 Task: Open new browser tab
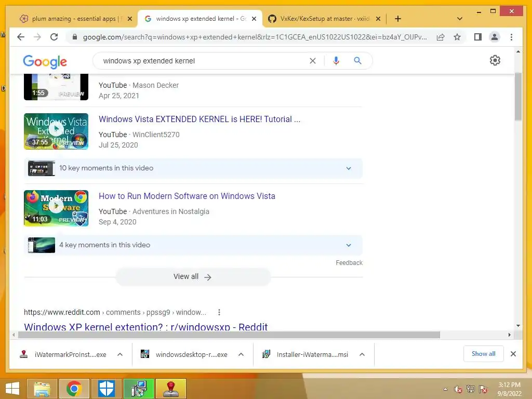click(397, 19)
